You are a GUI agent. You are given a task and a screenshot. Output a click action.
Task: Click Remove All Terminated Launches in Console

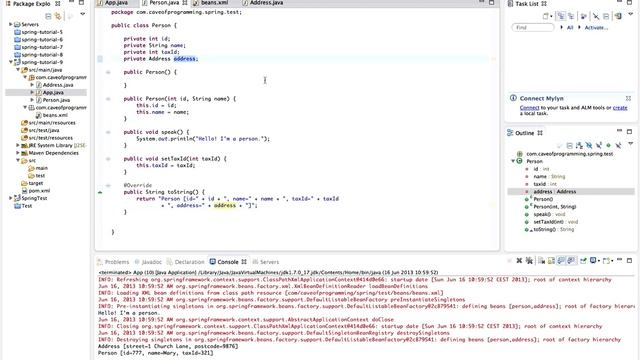[529, 260]
